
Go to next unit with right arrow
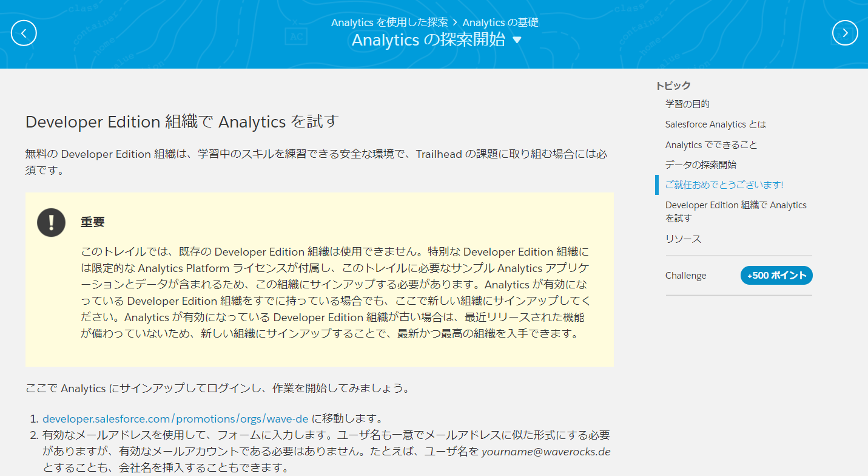845,33
